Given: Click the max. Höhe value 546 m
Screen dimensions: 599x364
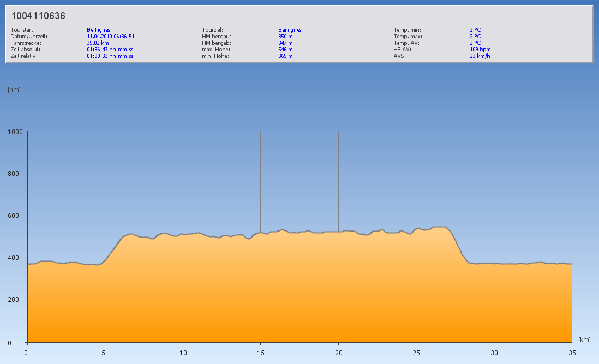Looking at the screenshot, I should [285, 49].
